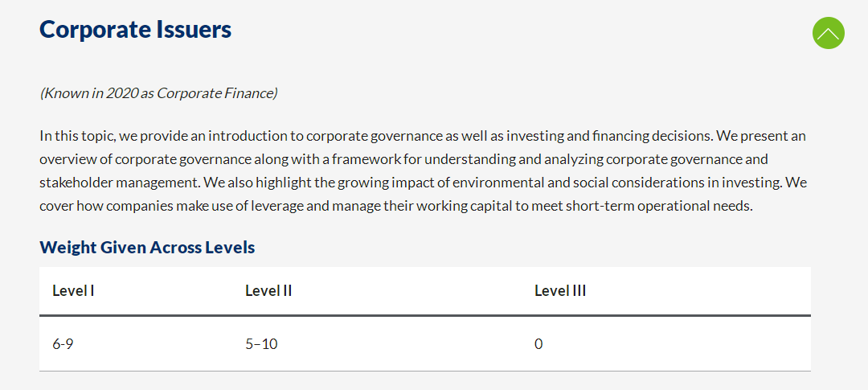Click the paragraph line starting "In this topic"
Image resolution: width=868 pixels, height=390 pixels.
click(x=423, y=136)
